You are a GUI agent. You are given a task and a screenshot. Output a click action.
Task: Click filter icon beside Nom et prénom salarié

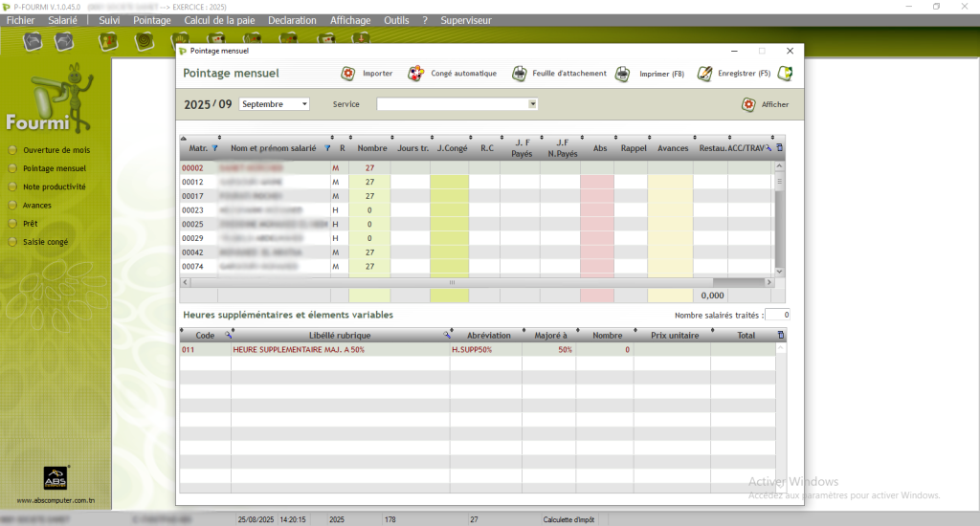click(x=327, y=149)
